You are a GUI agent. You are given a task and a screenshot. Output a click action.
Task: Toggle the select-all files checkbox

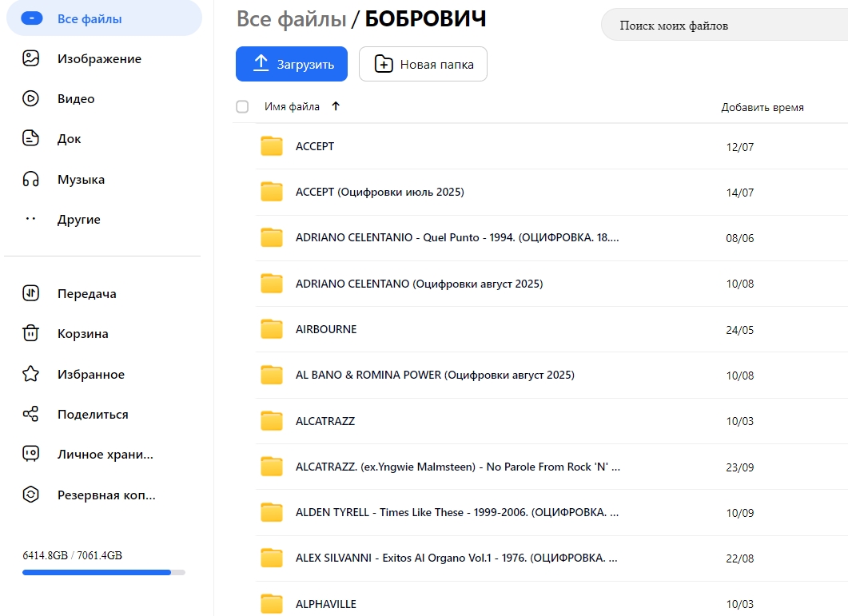coord(242,106)
